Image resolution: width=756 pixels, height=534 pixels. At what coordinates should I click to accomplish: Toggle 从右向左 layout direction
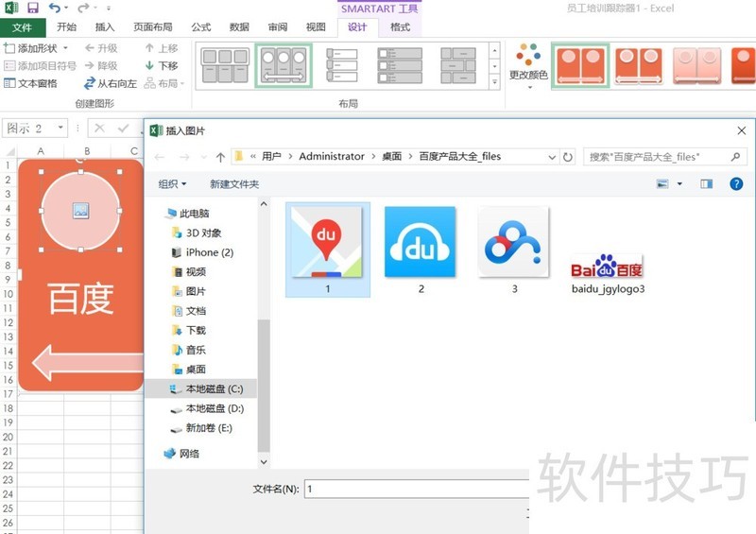click(x=111, y=83)
